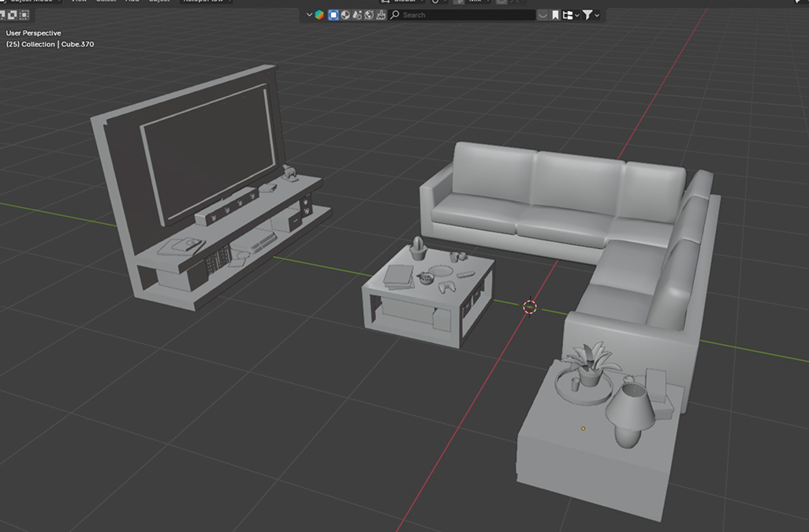Toggle the filter icon between sphere and globe
This screenshot has width=809, height=532.
(x=357, y=15)
